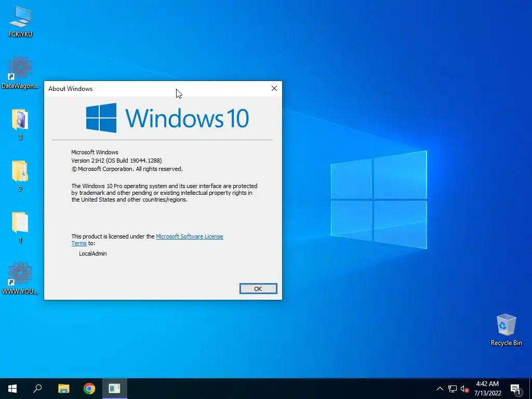The width and height of the screenshot is (532, 399).
Task: Launch Google Chrome from the taskbar
Action: (x=89, y=389)
